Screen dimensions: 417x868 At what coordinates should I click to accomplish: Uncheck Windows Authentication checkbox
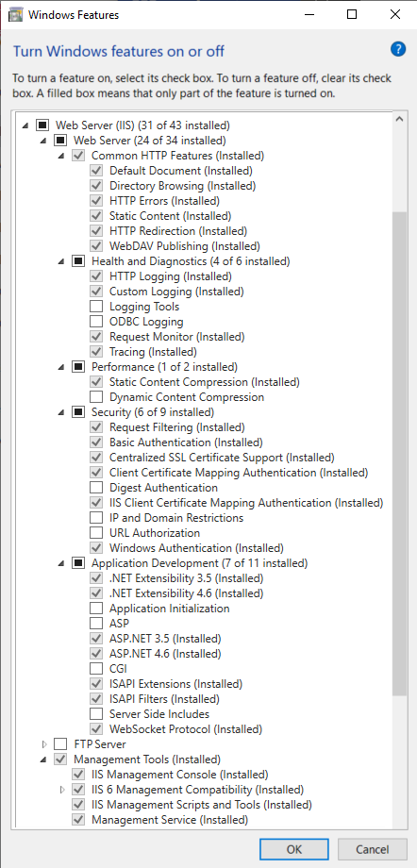[96, 548]
